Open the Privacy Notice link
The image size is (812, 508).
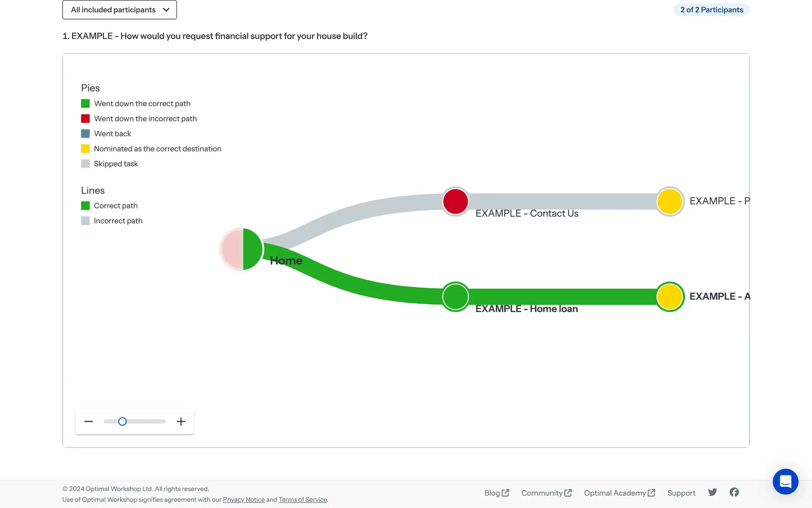(x=244, y=500)
